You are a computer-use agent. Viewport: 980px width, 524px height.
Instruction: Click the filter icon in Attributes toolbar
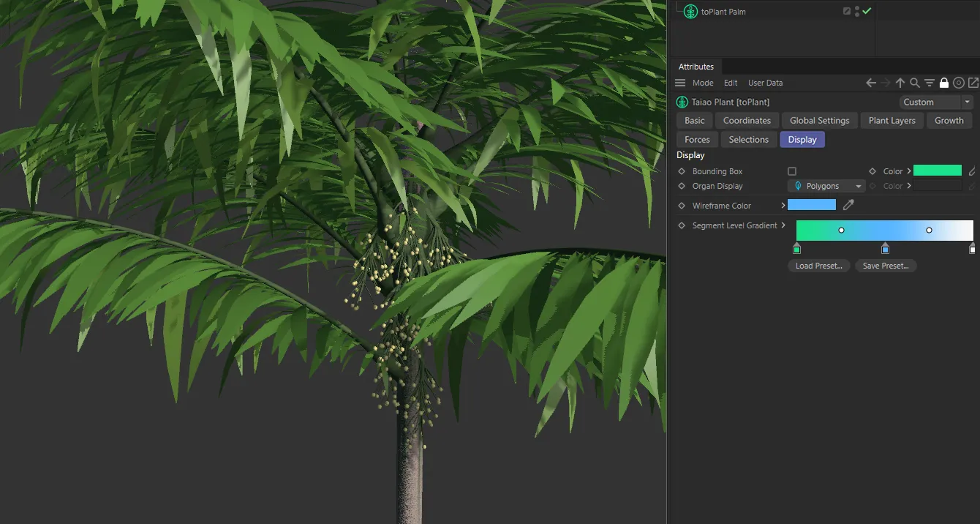[x=930, y=83]
